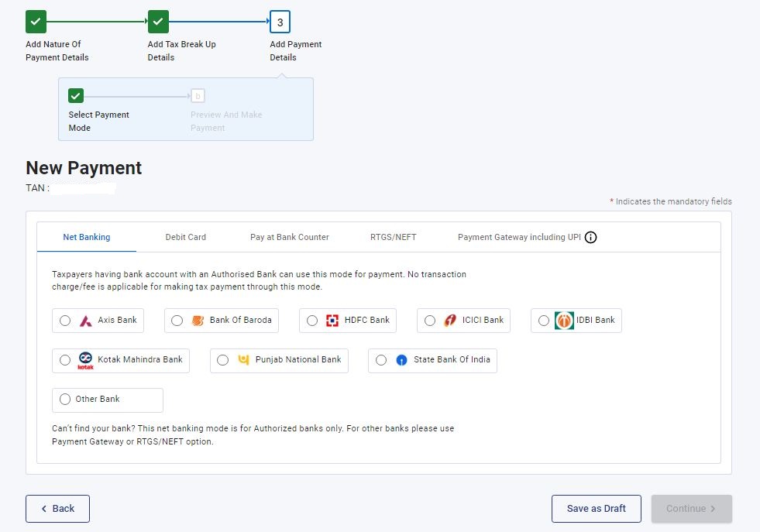The image size is (760, 532).
Task: Open info icon beside Payment Gateway tab
Action: (590, 238)
